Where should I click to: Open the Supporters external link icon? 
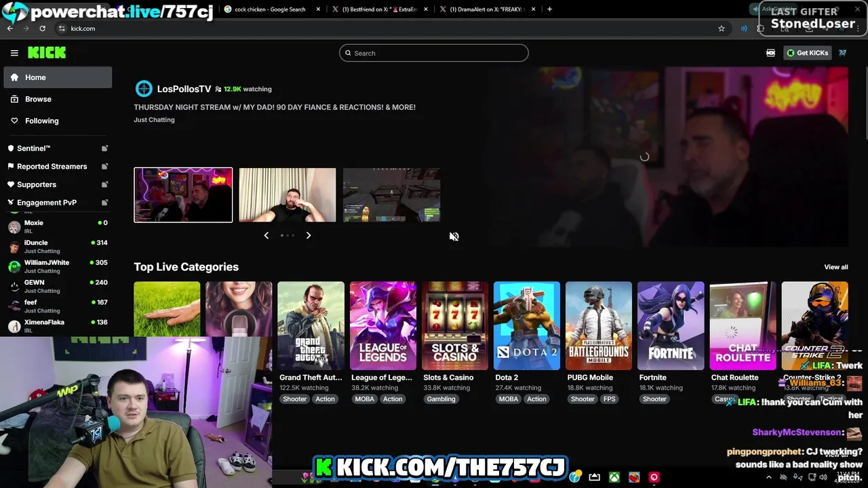coord(104,184)
